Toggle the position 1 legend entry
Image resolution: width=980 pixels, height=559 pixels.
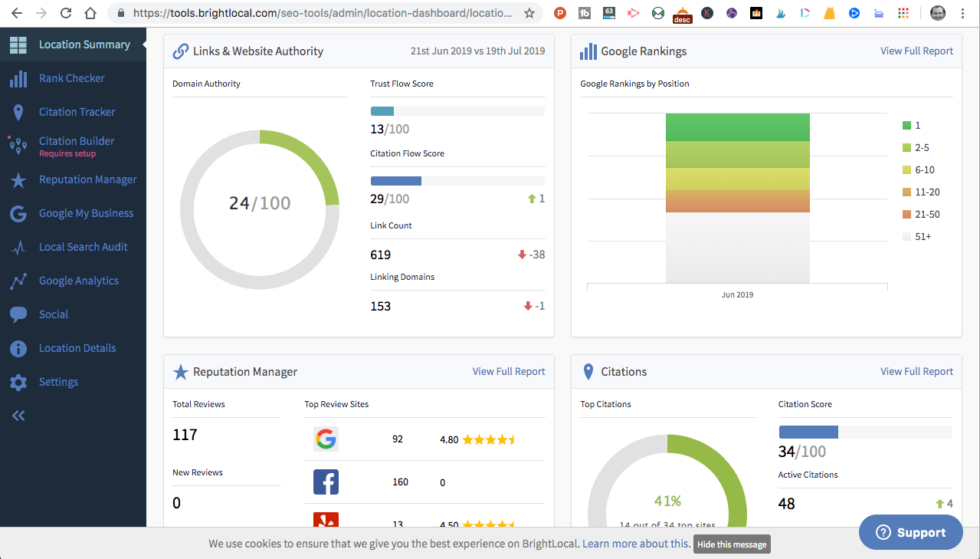tap(912, 125)
